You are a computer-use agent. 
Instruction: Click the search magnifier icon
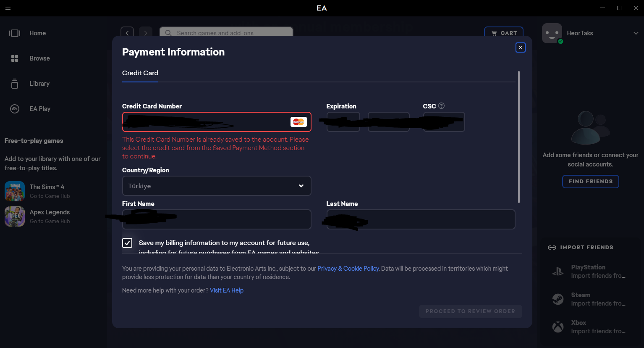tap(168, 33)
